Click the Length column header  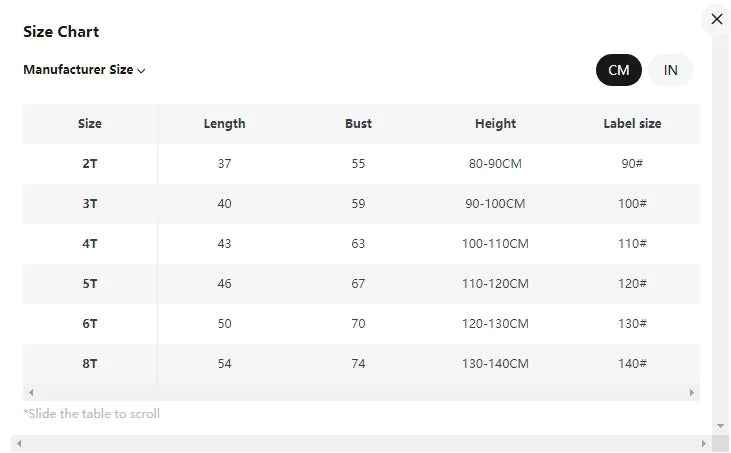click(224, 124)
